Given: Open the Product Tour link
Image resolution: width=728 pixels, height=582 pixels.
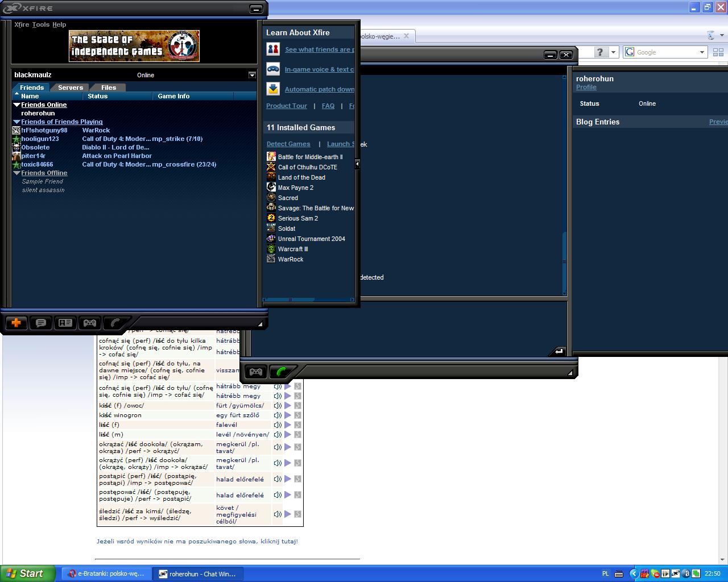Looking at the screenshot, I should (287, 106).
